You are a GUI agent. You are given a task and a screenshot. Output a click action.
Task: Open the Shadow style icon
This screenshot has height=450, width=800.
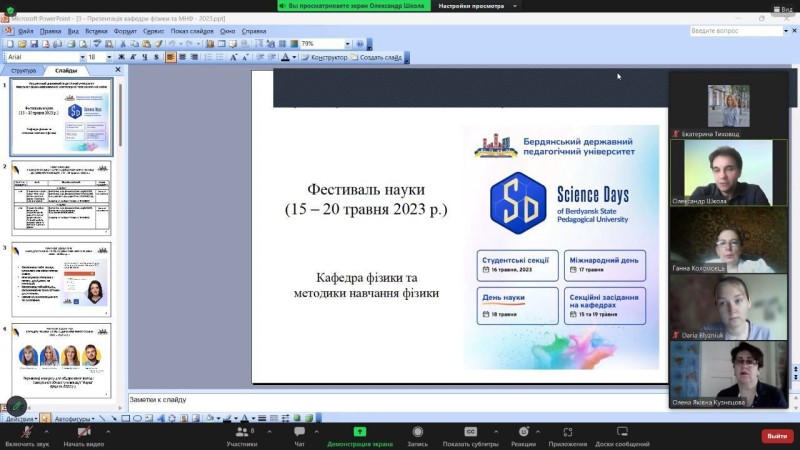tap(297, 418)
